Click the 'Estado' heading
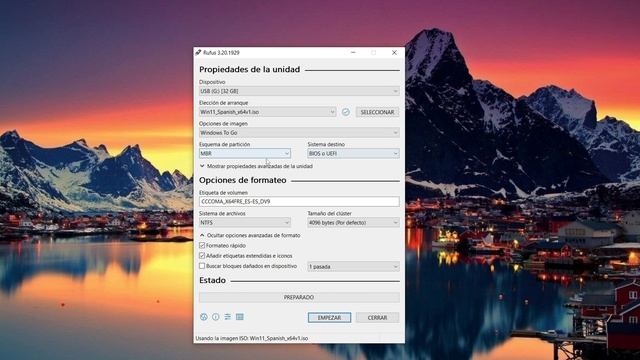The image size is (640, 360). click(212, 280)
